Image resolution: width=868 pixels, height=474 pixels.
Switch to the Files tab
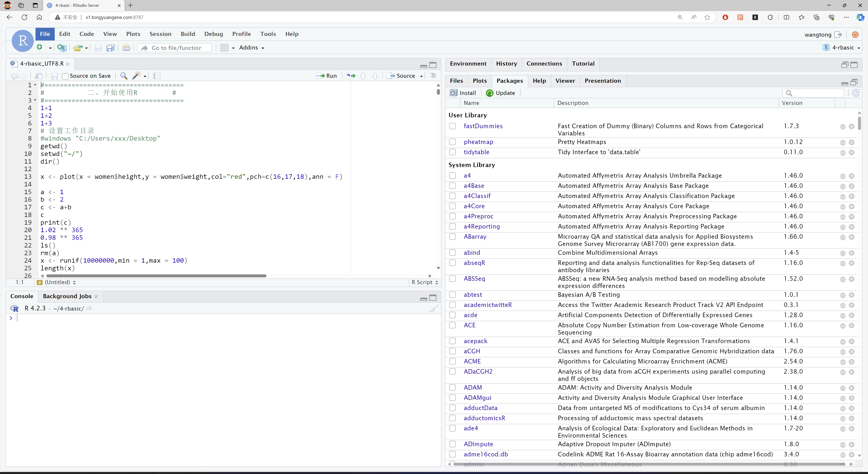456,81
